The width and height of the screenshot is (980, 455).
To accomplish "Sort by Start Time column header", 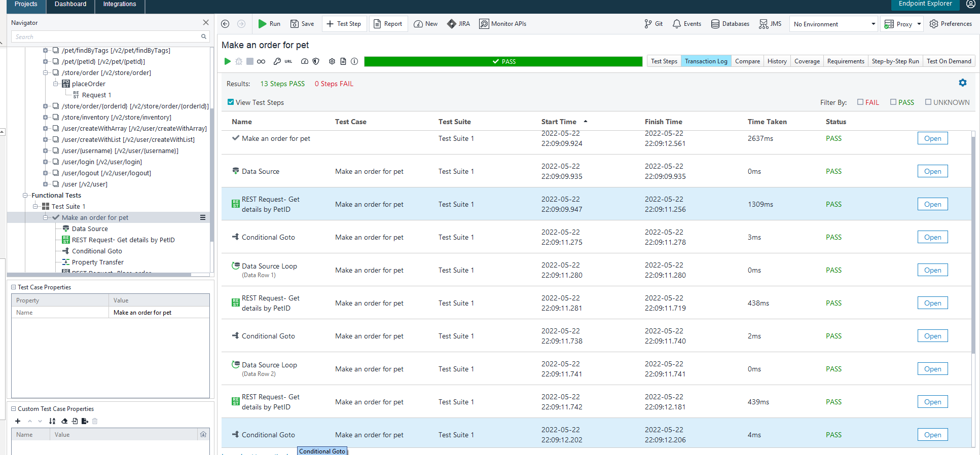I will click(x=559, y=122).
